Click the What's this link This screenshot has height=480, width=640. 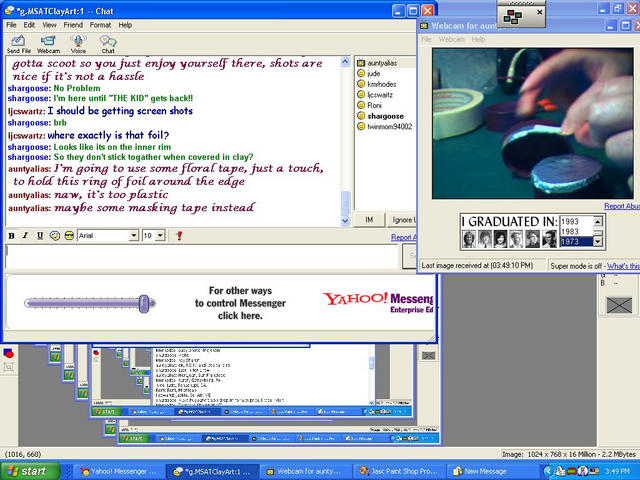pos(623,266)
